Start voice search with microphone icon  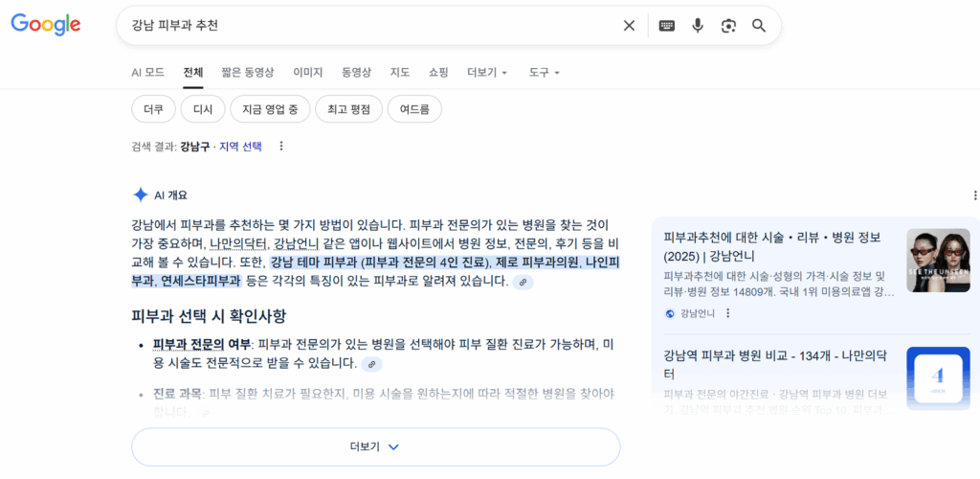698,26
